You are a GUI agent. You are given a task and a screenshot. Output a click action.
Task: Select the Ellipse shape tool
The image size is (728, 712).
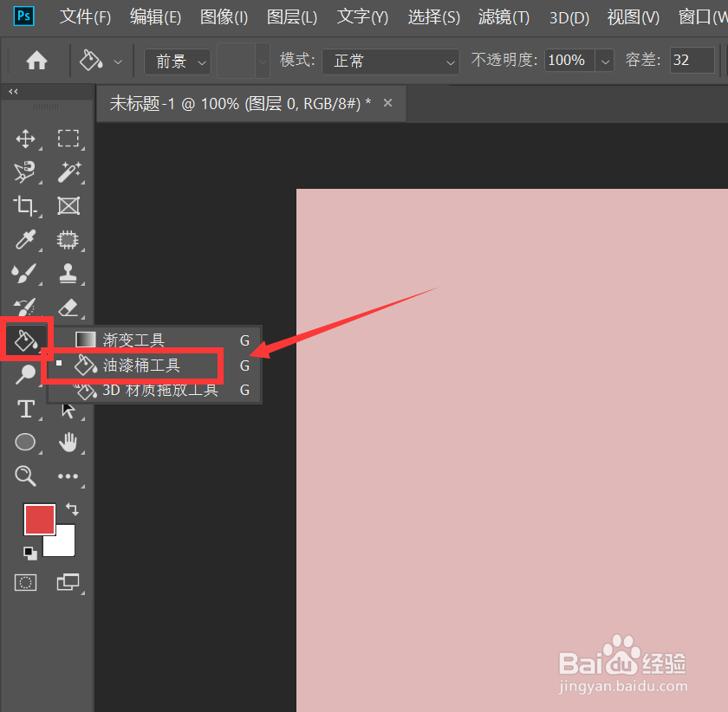25,443
